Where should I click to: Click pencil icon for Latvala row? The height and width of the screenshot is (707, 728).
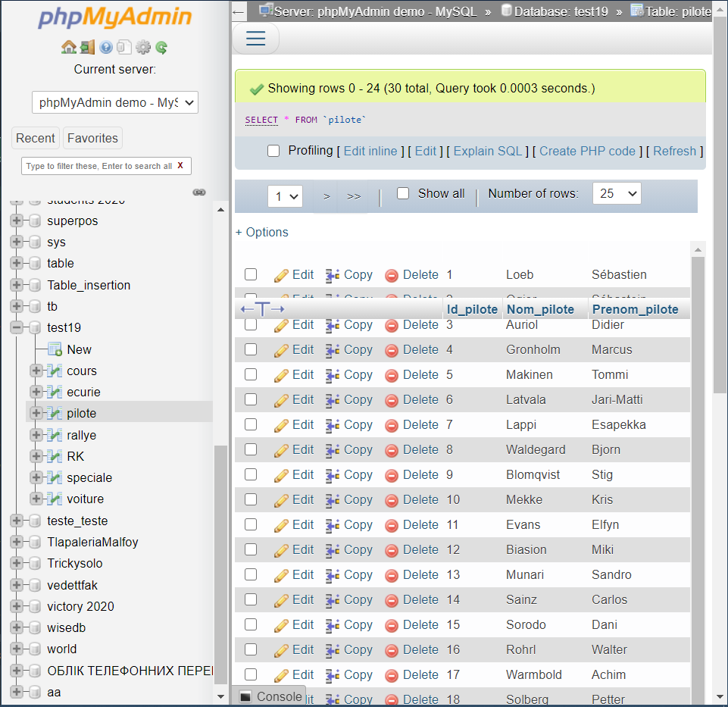click(x=281, y=400)
